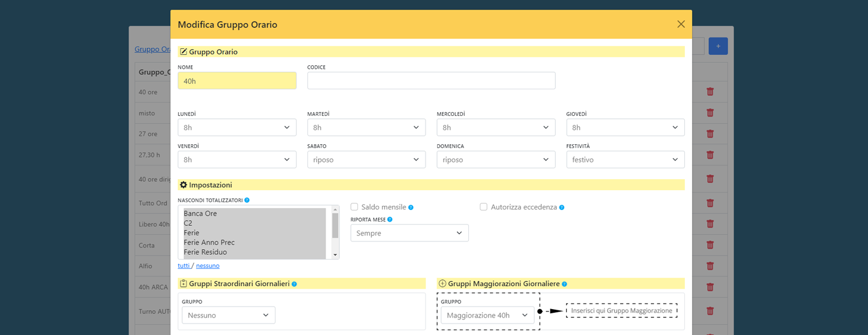Open the Lunedì schedule dropdown
The image size is (868, 335).
tap(237, 127)
